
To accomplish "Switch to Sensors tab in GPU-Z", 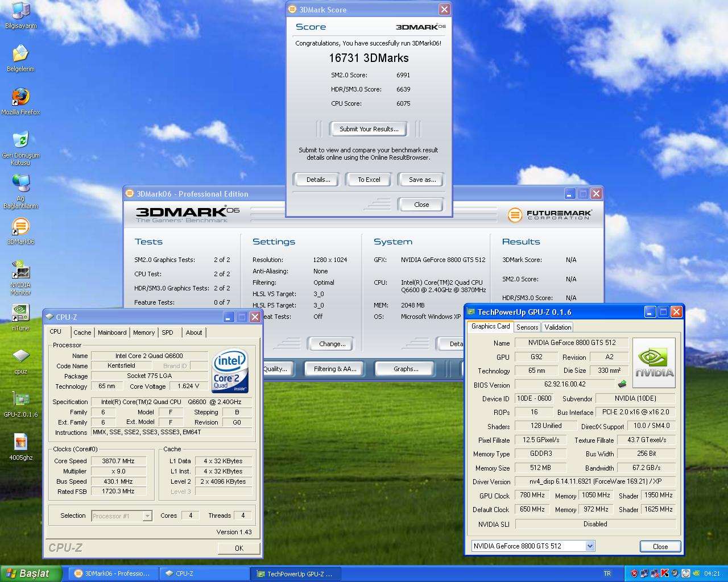I will (527, 327).
